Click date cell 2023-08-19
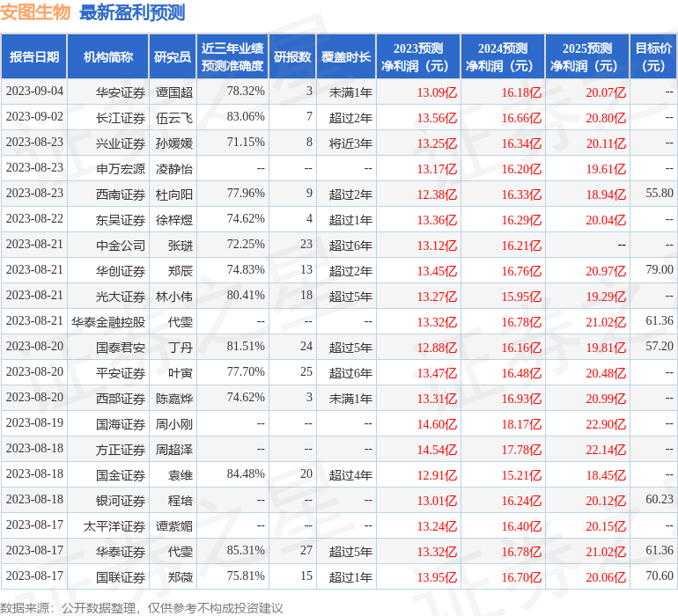The image size is (678, 616). pos(34,422)
